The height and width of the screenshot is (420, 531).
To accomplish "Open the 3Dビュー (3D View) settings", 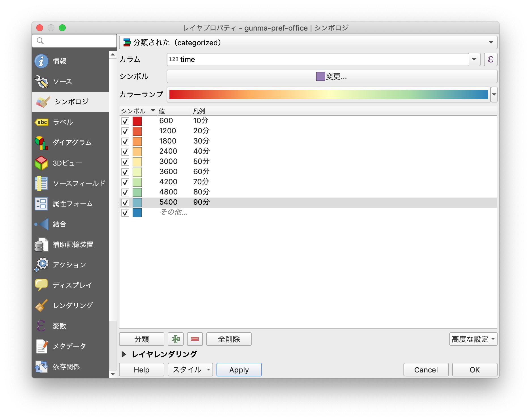I will click(66, 163).
